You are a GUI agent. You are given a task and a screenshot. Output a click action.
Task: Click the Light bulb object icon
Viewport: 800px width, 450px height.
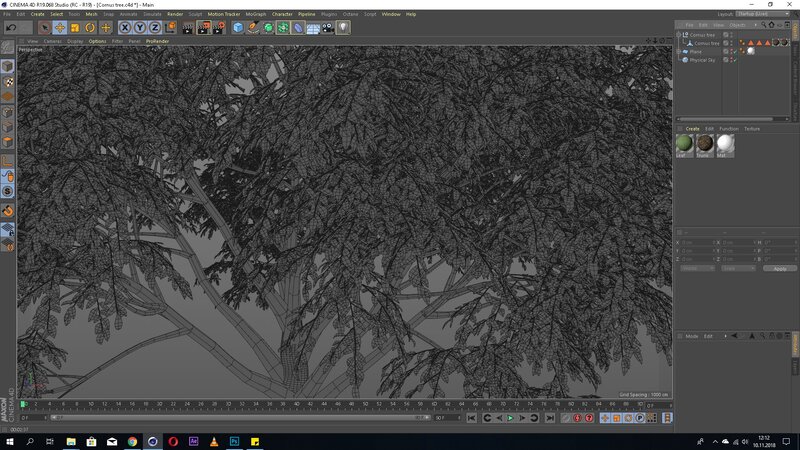click(343, 28)
